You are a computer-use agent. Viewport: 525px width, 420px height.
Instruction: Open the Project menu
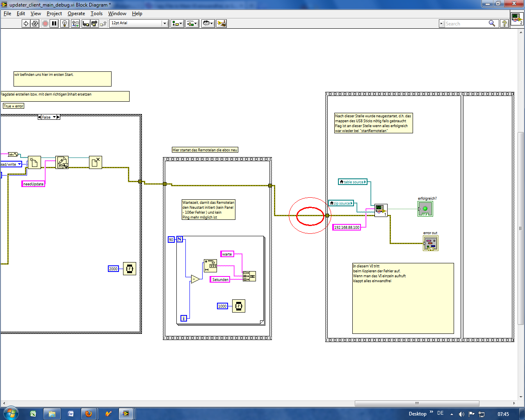pos(54,14)
